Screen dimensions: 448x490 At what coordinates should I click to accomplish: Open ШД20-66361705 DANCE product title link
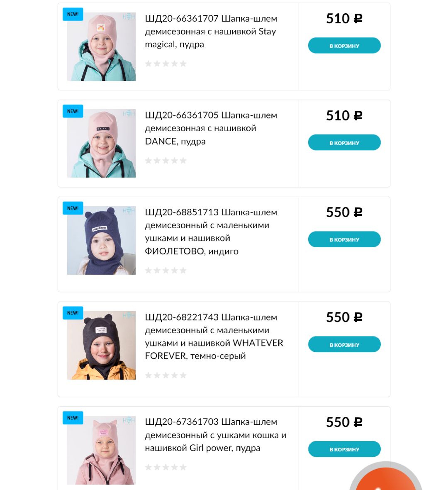point(211,128)
